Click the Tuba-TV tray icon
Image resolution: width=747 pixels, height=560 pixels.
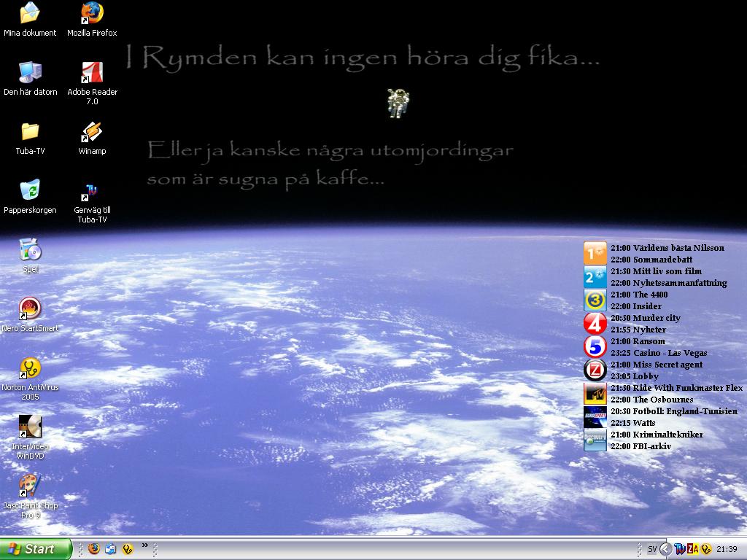click(x=680, y=550)
